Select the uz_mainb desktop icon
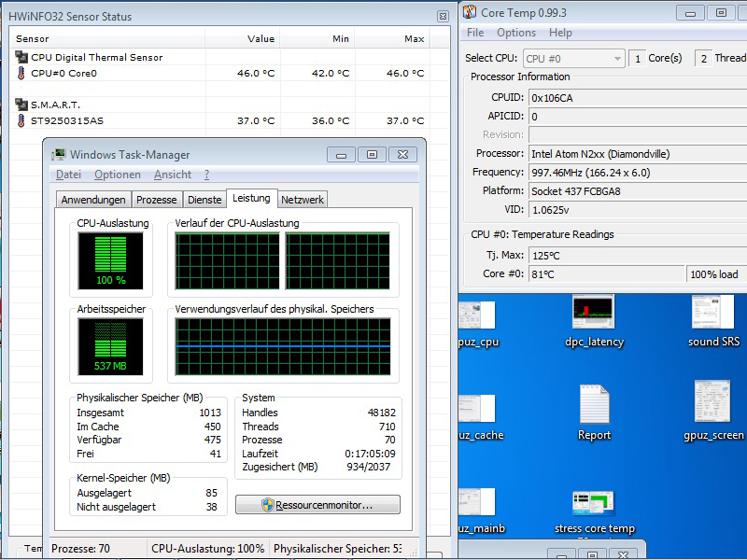Image resolution: width=747 pixels, height=560 pixels. point(481,511)
